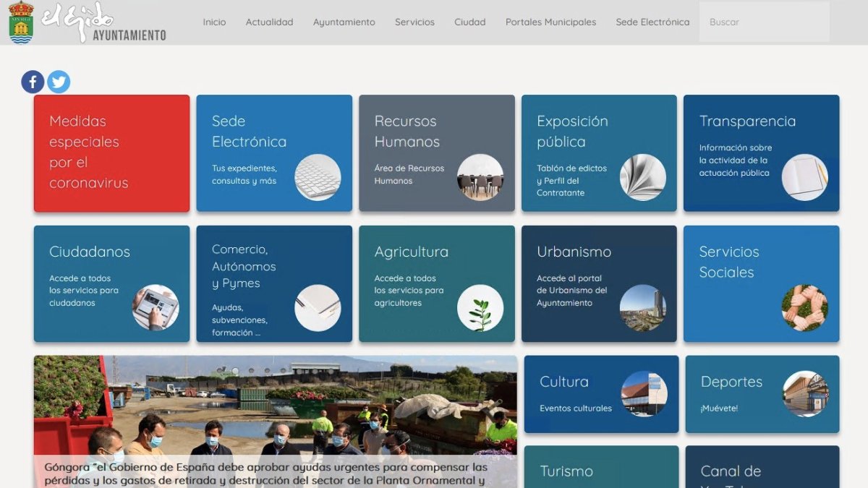The height and width of the screenshot is (488, 868).
Task: Click the sports hall icon in Deportes
Action: pos(806,394)
